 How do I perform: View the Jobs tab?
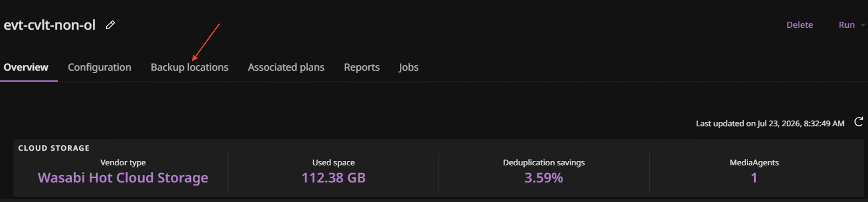tap(408, 67)
